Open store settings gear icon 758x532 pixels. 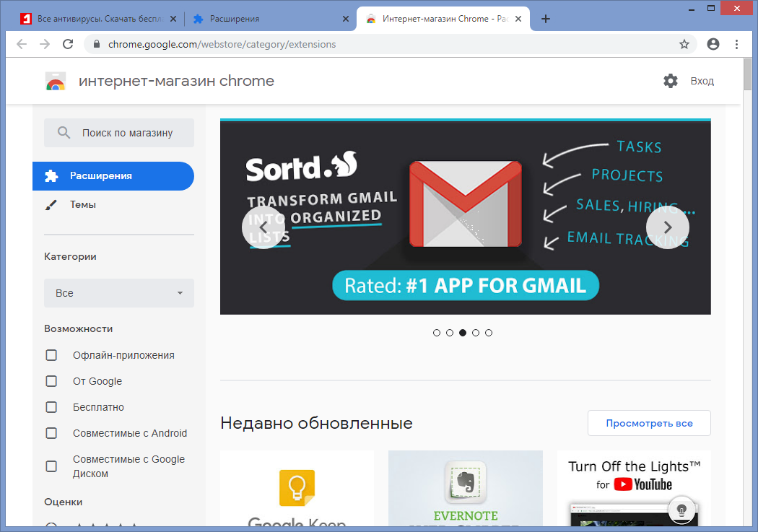pyautogui.click(x=671, y=81)
